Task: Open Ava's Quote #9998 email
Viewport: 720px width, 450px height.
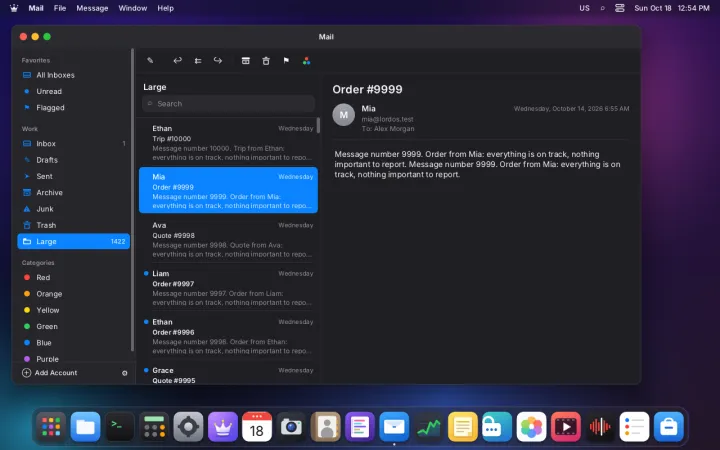Action: pos(228,239)
